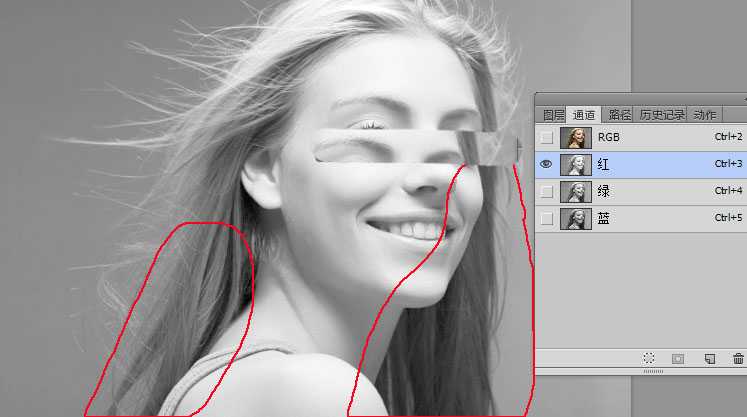Enable visibility for the 绿 channel
Image resolution: width=747 pixels, height=417 pixels.
pyautogui.click(x=545, y=191)
